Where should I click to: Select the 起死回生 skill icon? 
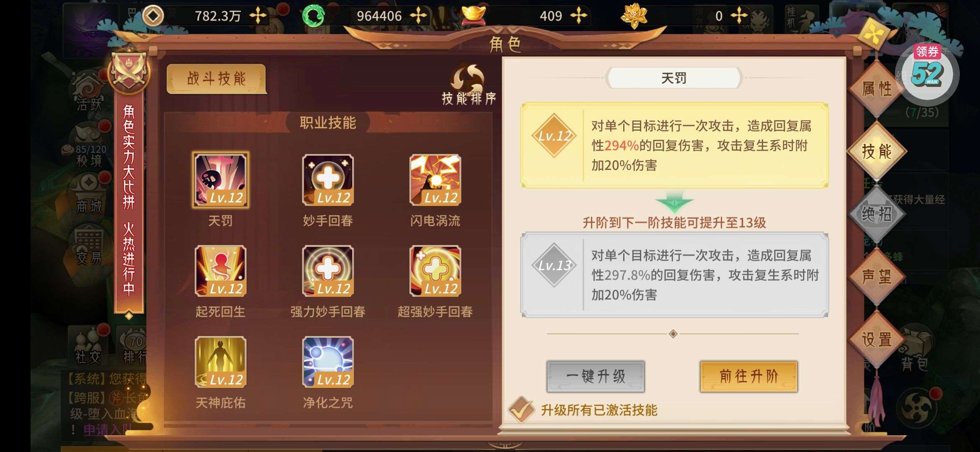coord(220,271)
